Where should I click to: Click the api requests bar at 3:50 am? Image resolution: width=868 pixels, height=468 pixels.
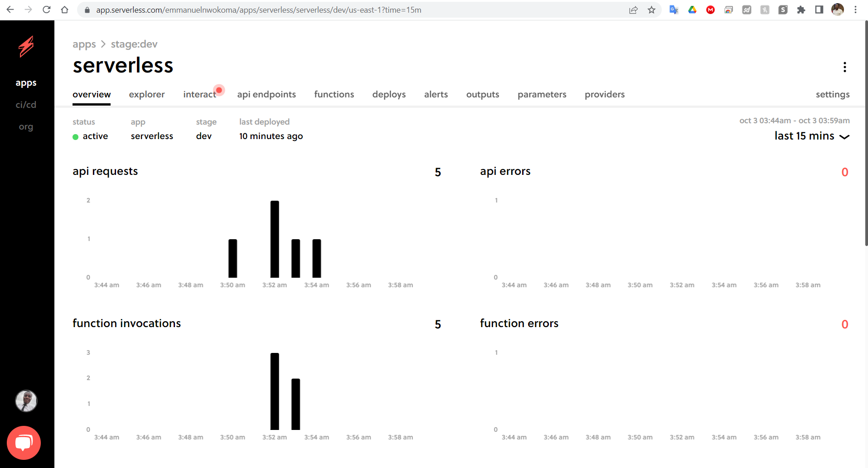233,258
